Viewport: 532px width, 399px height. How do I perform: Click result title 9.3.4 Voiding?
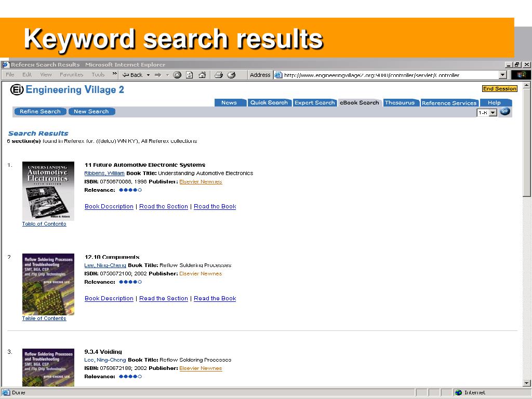103,352
